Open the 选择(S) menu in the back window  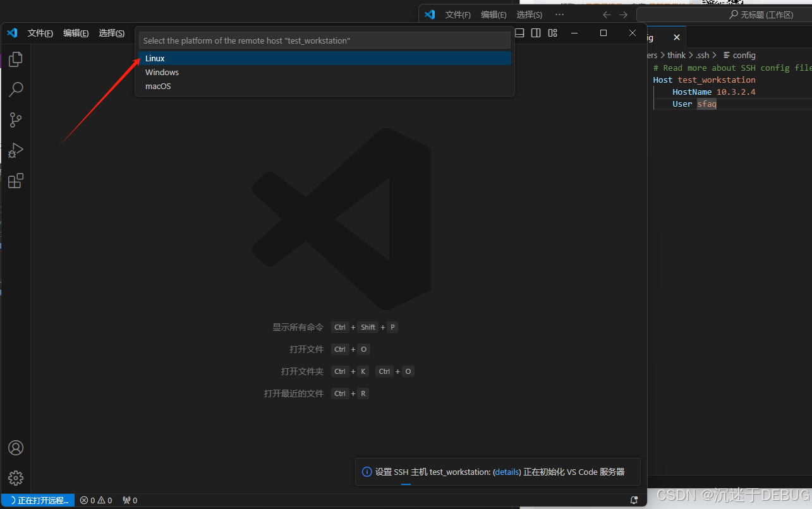530,15
